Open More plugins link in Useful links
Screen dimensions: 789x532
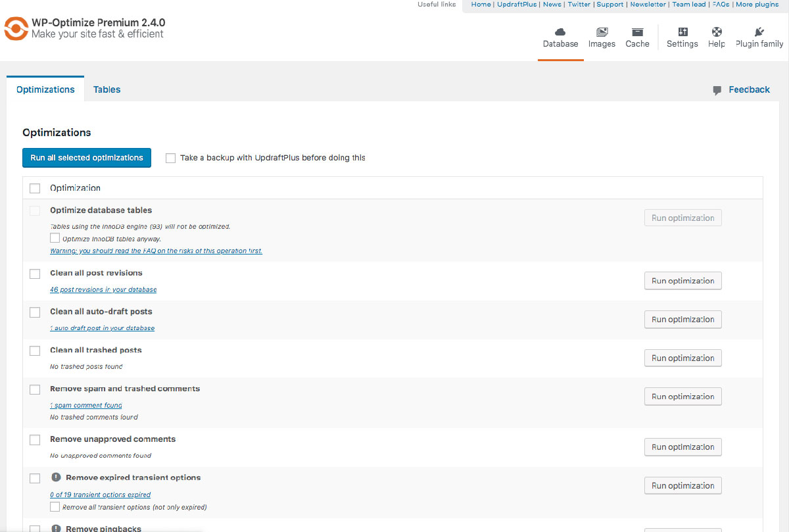(x=757, y=5)
